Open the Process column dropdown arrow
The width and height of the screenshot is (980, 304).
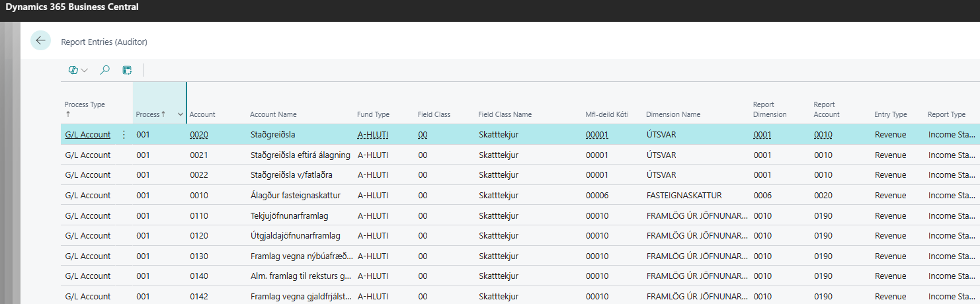point(181,114)
